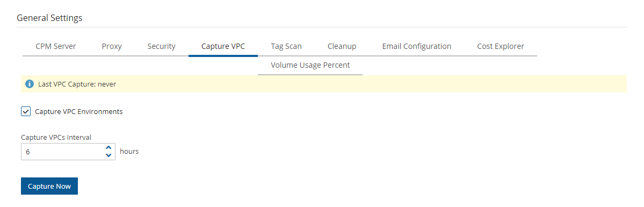This screenshot has height=207, width=644.
Task: Switch to the Cleanup tab
Action: coord(342,46)
